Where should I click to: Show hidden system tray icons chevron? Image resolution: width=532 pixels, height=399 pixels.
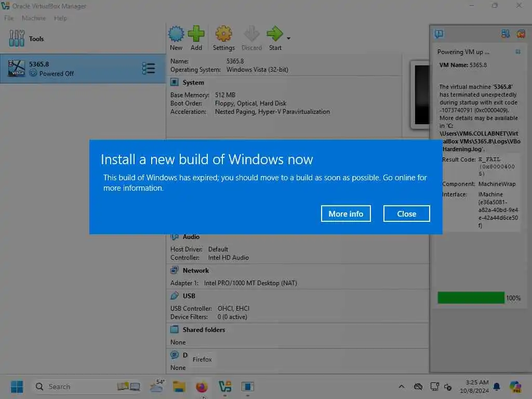click(x=402, y=387)
